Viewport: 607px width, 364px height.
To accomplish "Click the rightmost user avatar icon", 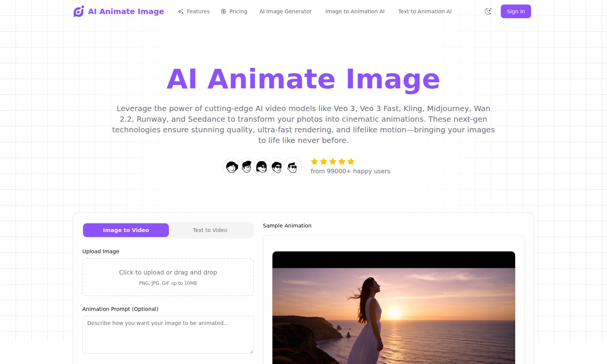I will coord(292,167).
